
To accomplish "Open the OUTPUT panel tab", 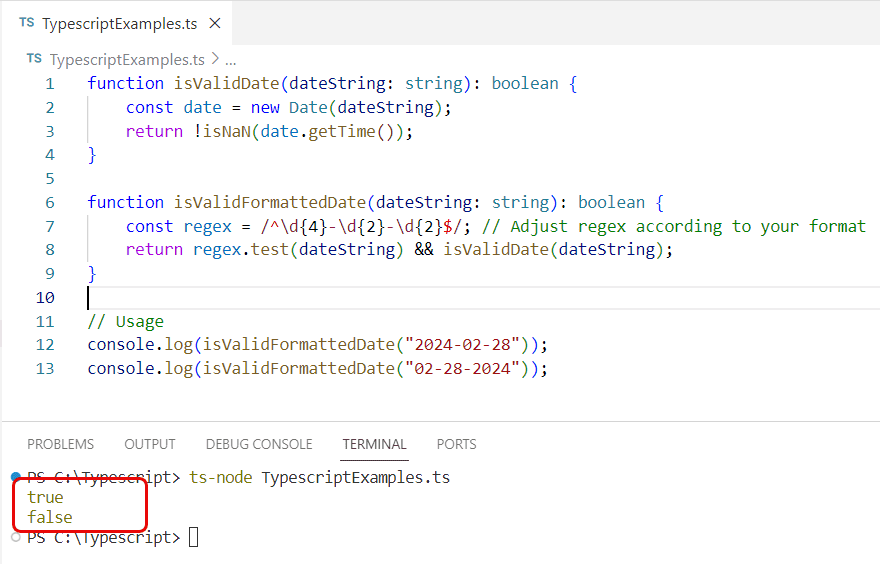I will point(150,444).
